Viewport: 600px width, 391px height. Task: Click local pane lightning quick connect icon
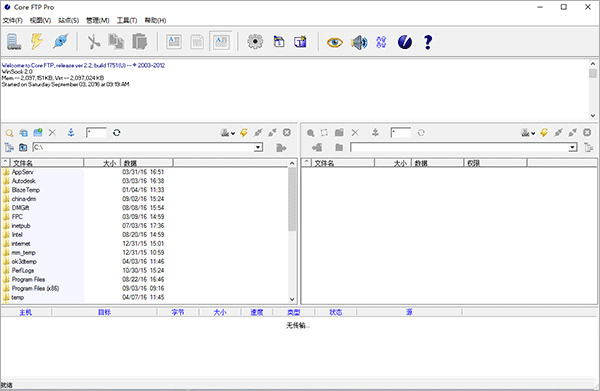[x=243, y=133]
